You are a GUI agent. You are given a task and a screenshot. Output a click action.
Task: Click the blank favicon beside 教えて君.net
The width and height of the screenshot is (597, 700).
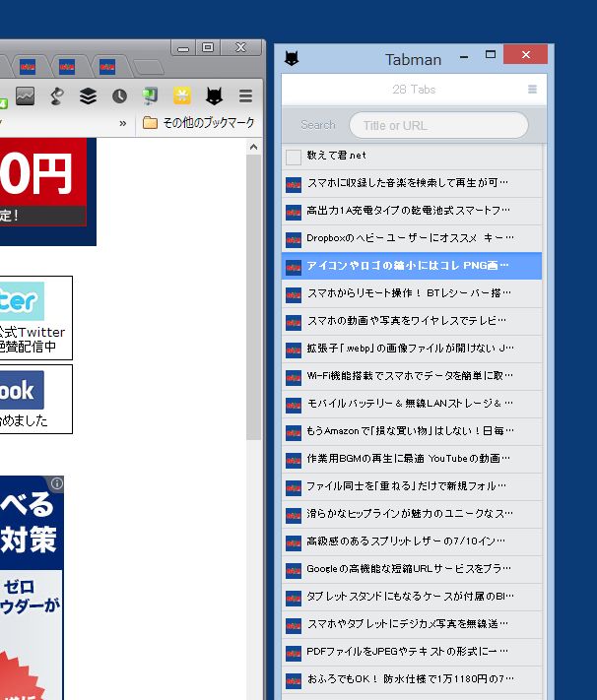[x=294, y=158]
